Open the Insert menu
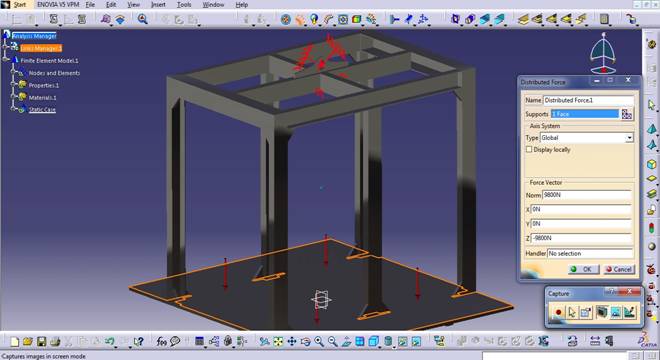660x360 pixels. [x=158, y=5]
